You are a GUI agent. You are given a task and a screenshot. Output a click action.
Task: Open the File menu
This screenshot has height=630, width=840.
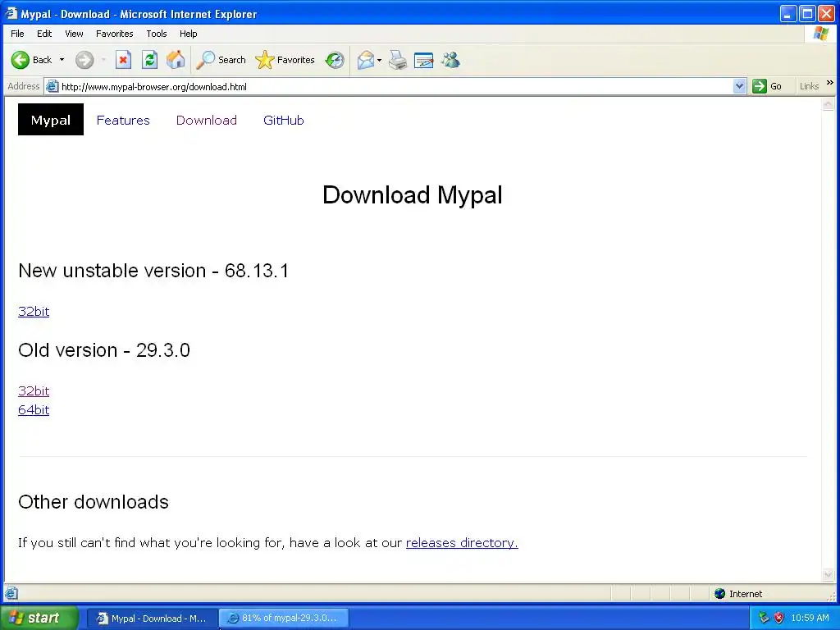(x=18, y=34)
